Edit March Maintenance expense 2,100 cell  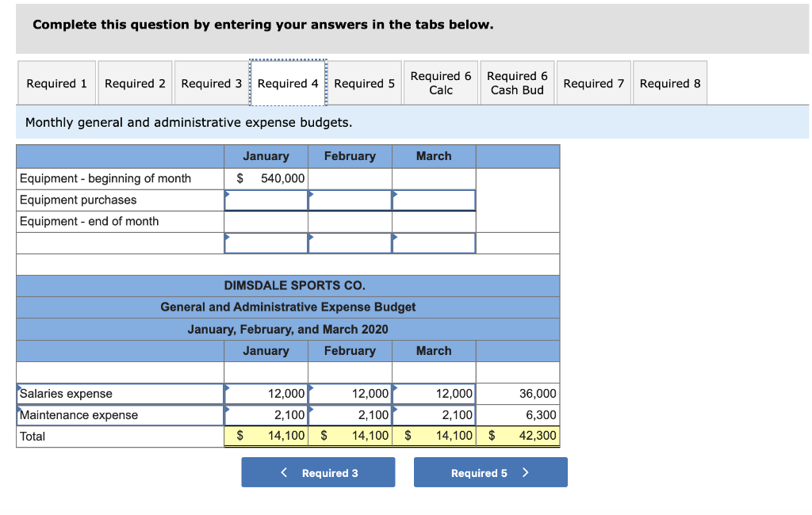[434, 415]
